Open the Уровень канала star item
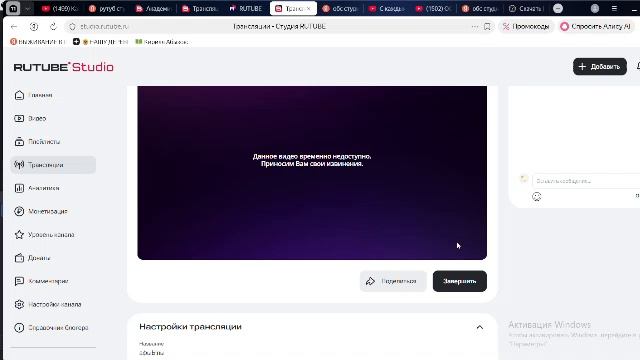The width and height of the screenshot is (640, 360). pyautogui.click(x=44, y=235)
